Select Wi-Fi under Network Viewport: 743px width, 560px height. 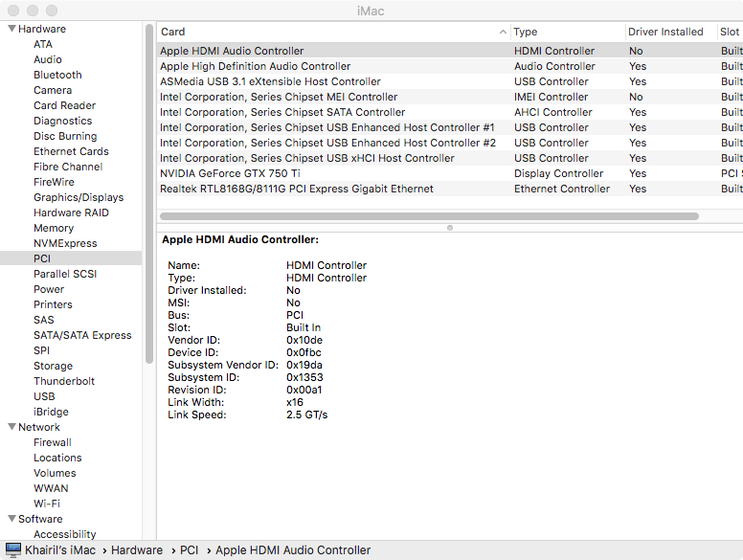pos(47,504)
